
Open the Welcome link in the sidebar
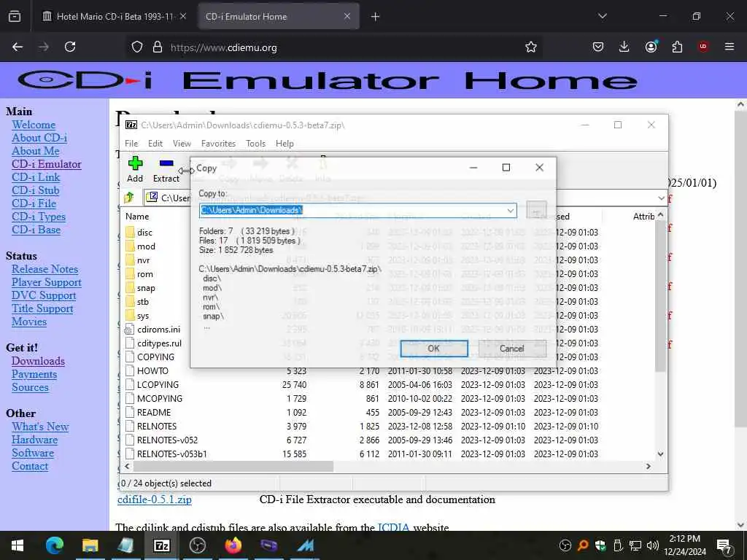point(34,125)
